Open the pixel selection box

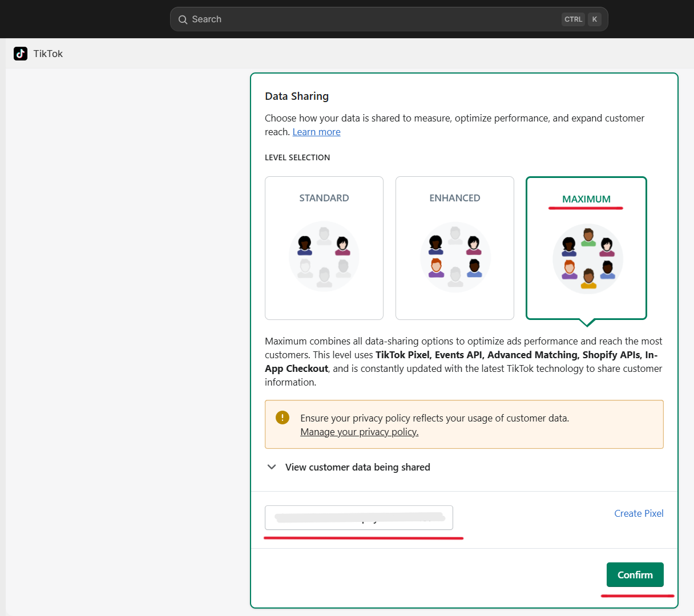point(358,517)
